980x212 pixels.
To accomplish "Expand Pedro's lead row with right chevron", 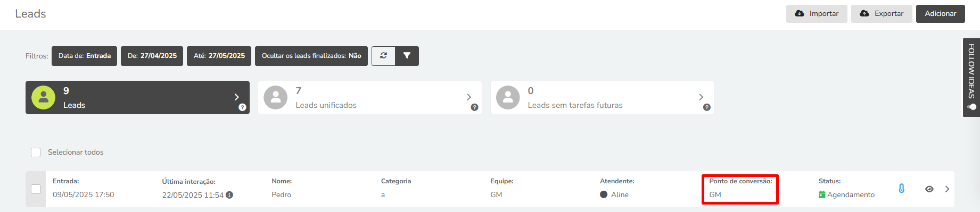I will 947,189.
